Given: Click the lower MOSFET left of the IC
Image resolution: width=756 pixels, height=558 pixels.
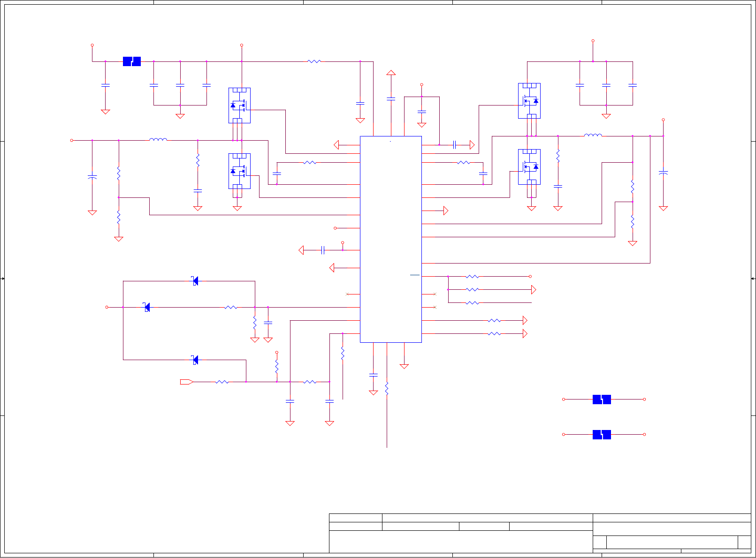Looking at the screenshot, I should (239, 171).
